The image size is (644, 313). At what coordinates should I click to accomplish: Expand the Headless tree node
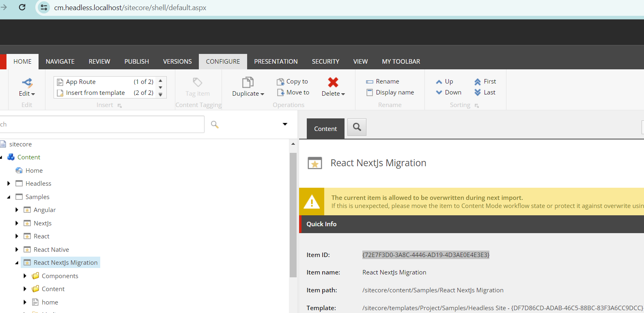click(x=9, y=184)
